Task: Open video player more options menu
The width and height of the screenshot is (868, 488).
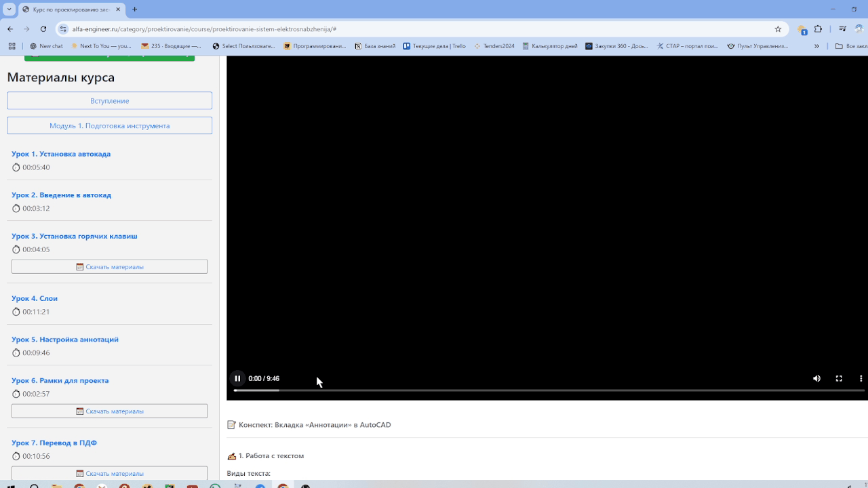Action: click(x=861, y=378)
